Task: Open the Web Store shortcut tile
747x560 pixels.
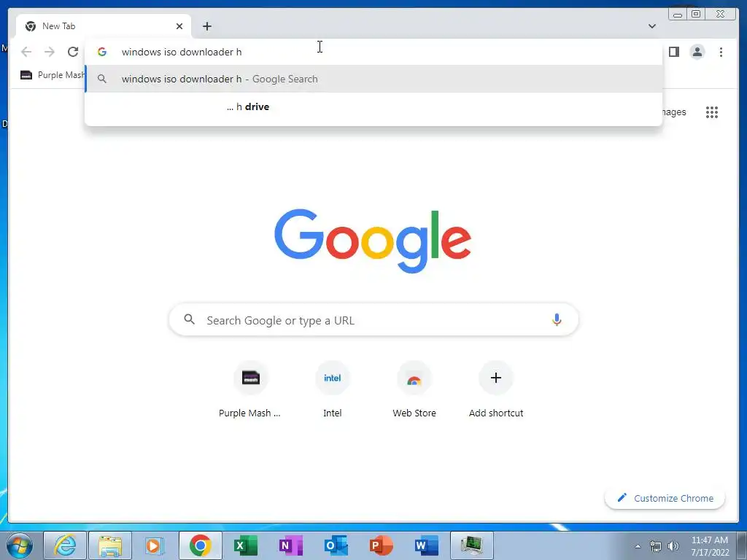Action: click(414, 390)
